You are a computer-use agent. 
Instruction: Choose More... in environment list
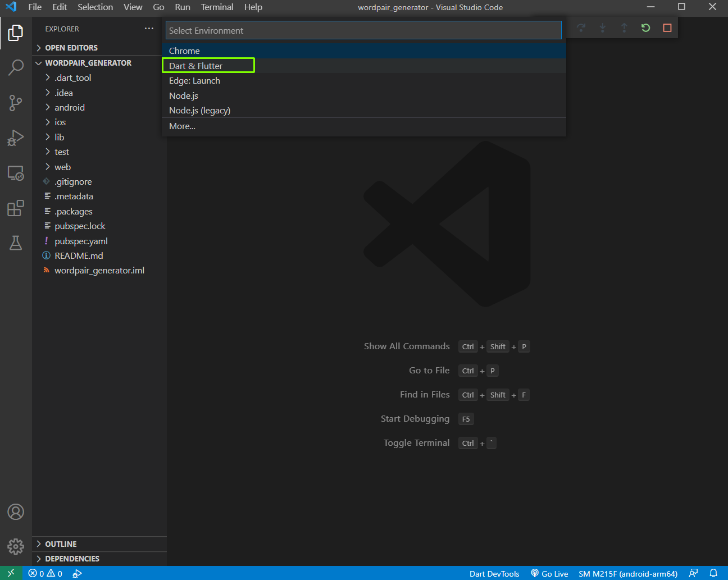364,126
